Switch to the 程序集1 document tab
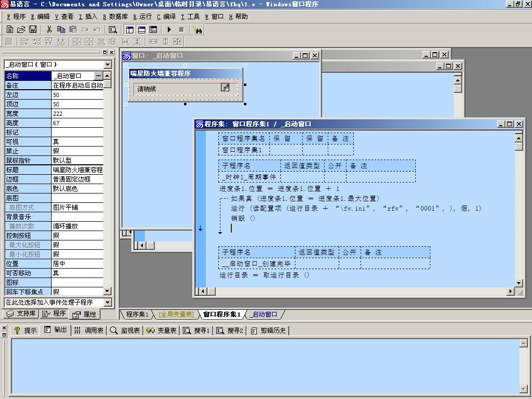Image resolution: width=532 pixels, height=399 pixels. pos(137,315)
